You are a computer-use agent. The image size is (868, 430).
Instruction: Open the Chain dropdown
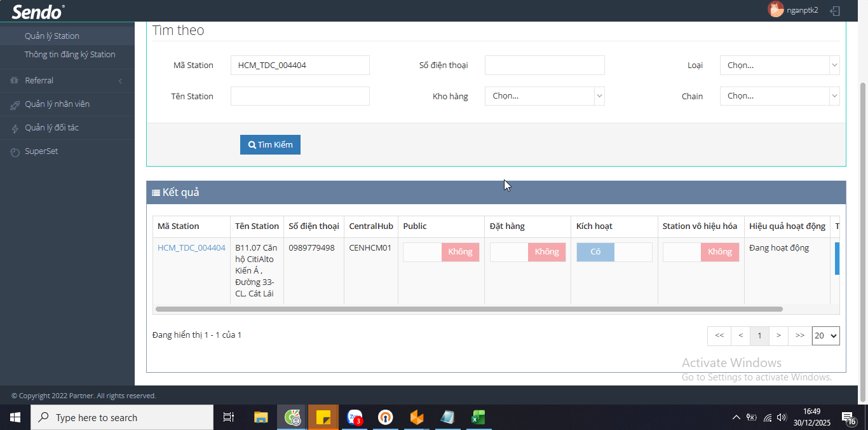(x=780, y=96)
